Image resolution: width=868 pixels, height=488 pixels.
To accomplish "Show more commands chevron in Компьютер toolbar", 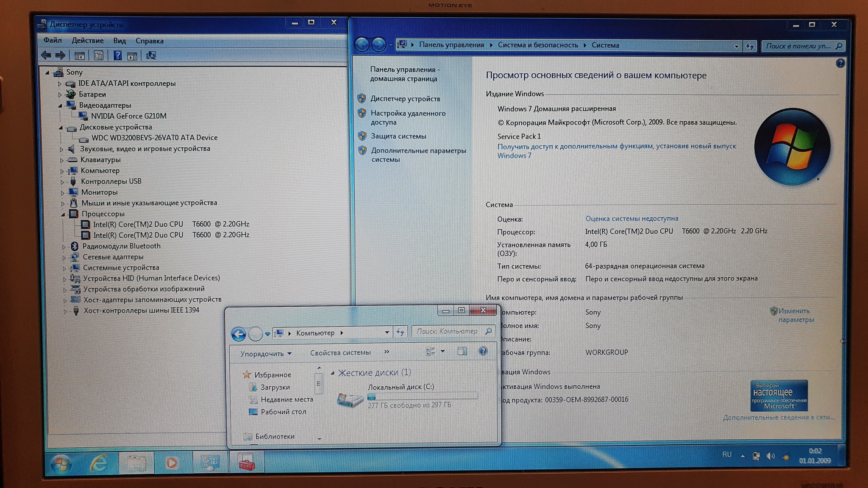I will 387,352.
